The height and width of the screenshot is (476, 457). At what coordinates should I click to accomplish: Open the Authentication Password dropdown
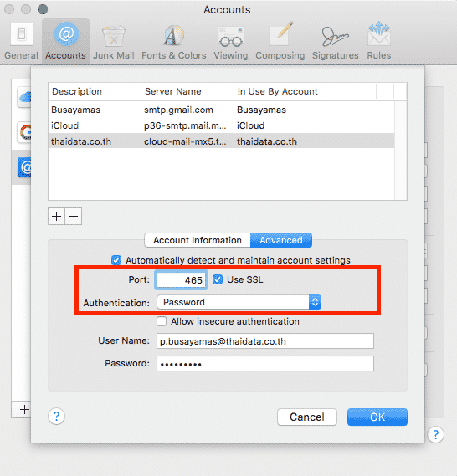[x=239, y=302]
